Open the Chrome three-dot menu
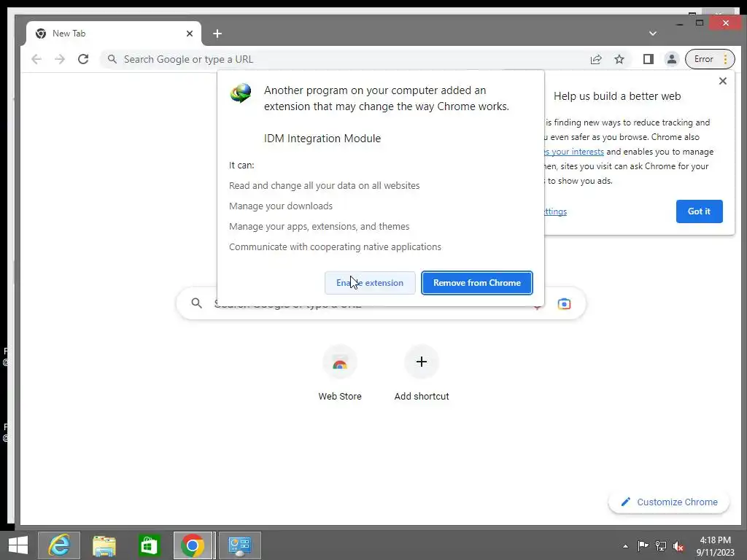Image resolution: width=747 pixels, height=560 pixels. point(726,59)
